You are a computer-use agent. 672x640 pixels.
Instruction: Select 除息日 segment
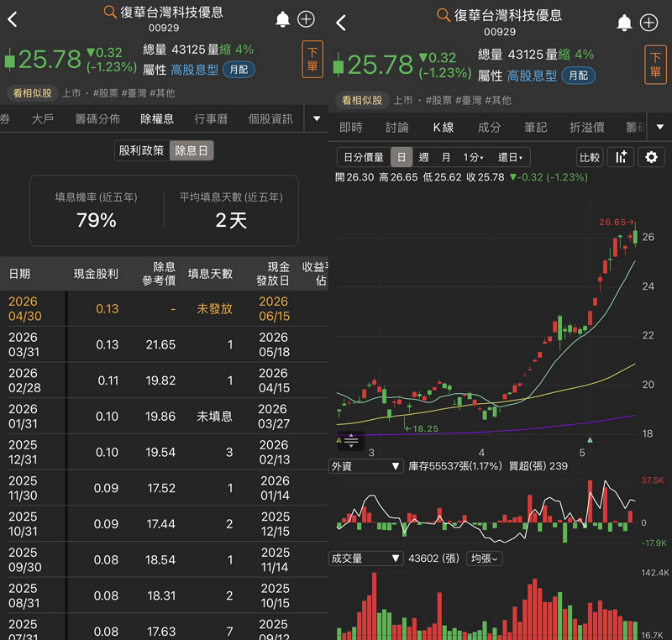click(192, 151)
